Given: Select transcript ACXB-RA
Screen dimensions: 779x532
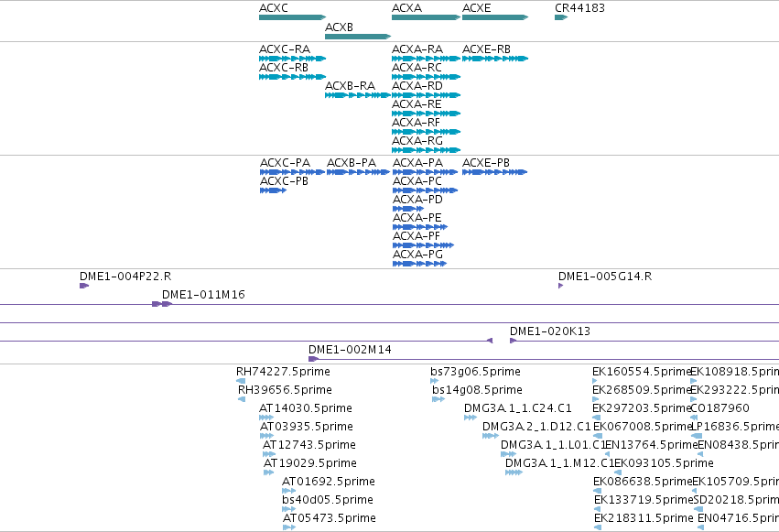Looking at the screenshot, I should click(x=358, y=95).
